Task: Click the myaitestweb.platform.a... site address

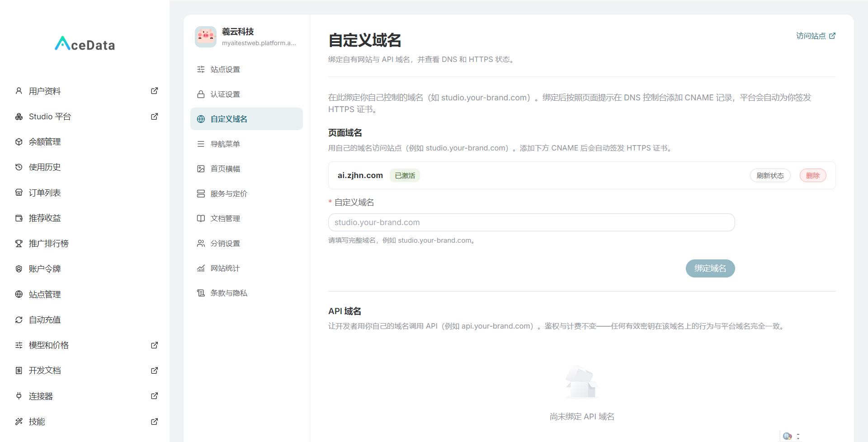Action: tap(259, 43)
